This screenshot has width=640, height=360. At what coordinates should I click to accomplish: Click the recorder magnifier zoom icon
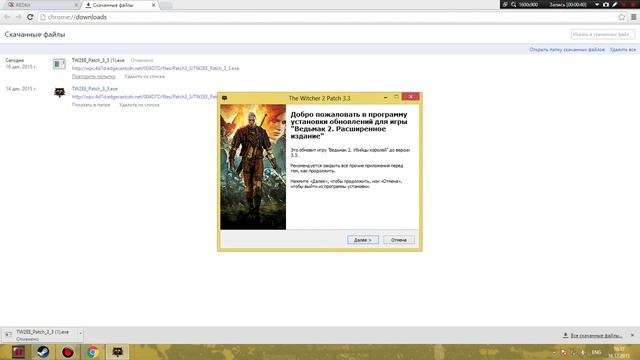pos(513,4)
